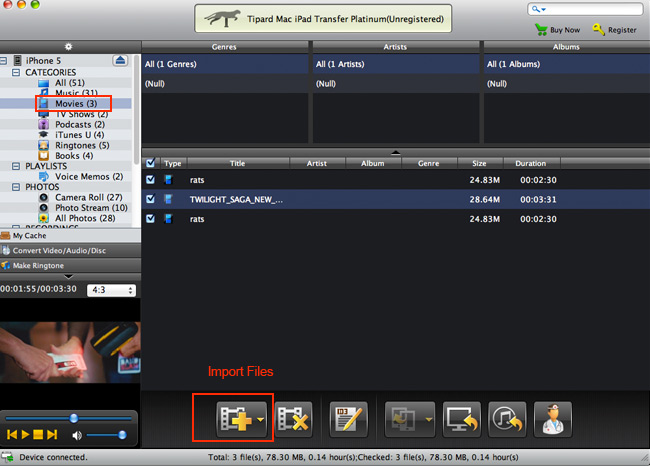
Task: Click the play button in preview player
Action: [x=25, y=434]
